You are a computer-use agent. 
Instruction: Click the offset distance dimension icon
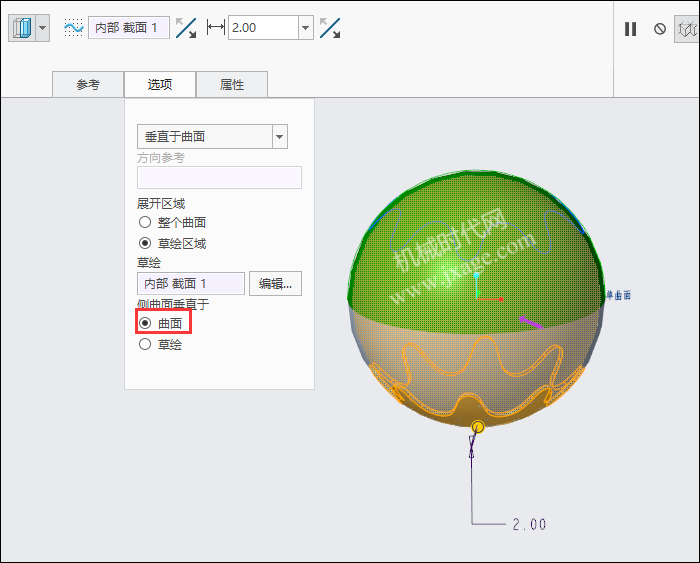tap(216, 28)
